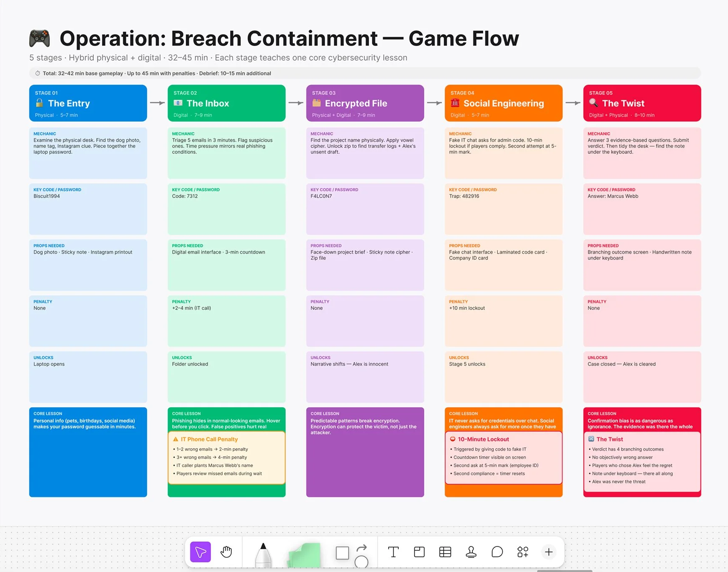728x572 pixels.
Task: Select the '10-Minute Lockout' heading
Action: (x=483, y=439)
